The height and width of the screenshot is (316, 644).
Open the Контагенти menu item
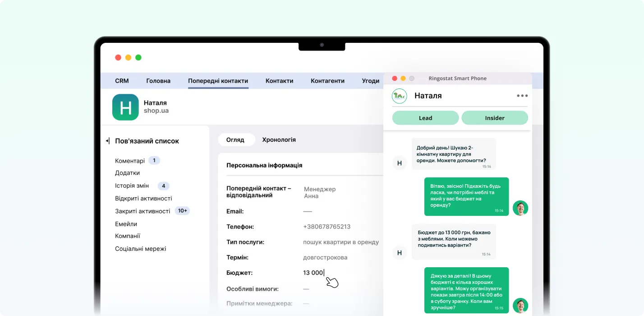tap(327, 81)
